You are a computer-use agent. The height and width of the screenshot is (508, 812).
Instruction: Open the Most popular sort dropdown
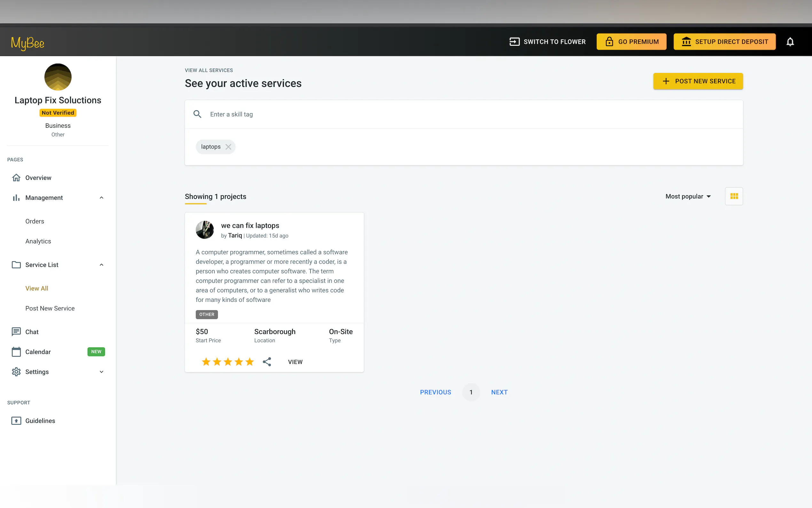pyautogui.click(x=688, y=196)
